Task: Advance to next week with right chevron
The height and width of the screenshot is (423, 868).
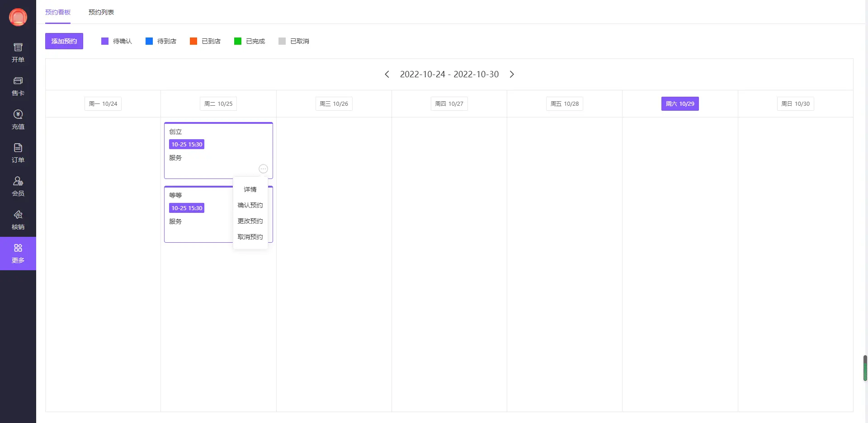Action: point(512,74)
